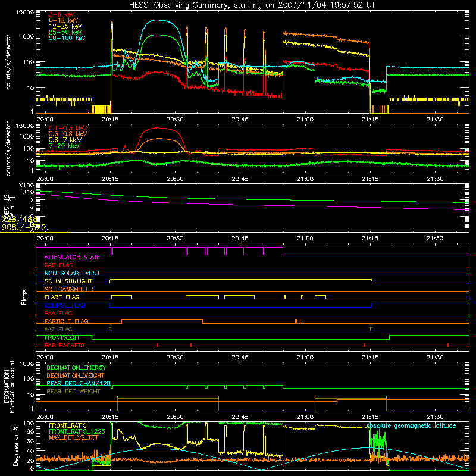Screen dimensions: 476x476
Task: Click the PARTICLE_FLAG label
Action: coord(67,321)
